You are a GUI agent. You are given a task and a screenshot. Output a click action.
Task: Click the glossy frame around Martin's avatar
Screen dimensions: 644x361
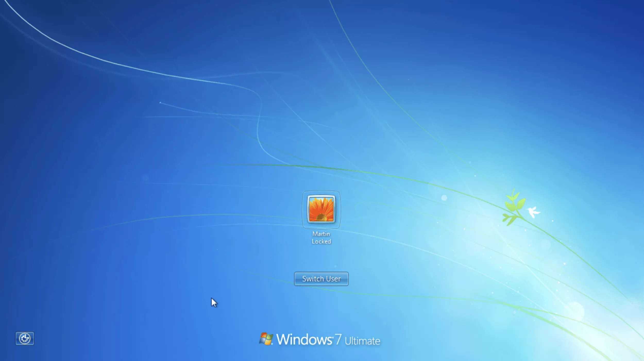click(x=321, y=197)
